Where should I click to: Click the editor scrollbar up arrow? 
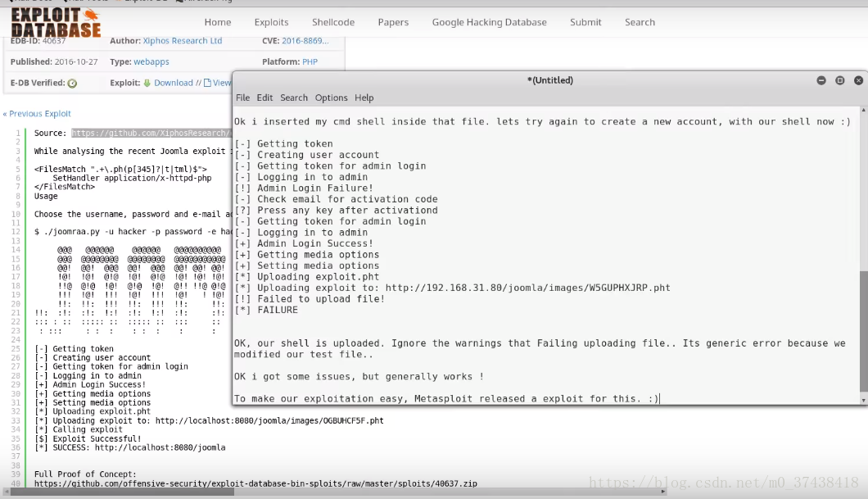863,111
